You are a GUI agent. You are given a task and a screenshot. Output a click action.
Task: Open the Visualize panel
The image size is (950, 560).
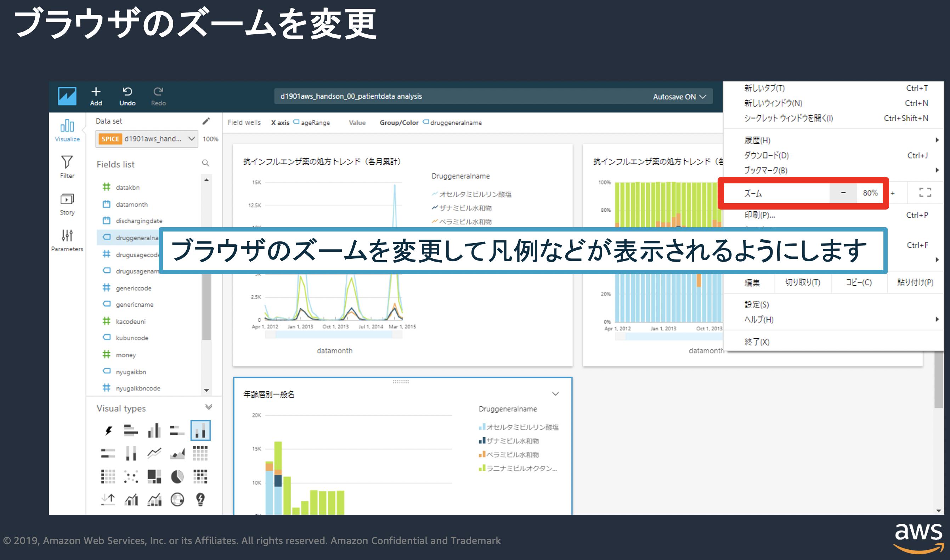[x=67, y=131]
